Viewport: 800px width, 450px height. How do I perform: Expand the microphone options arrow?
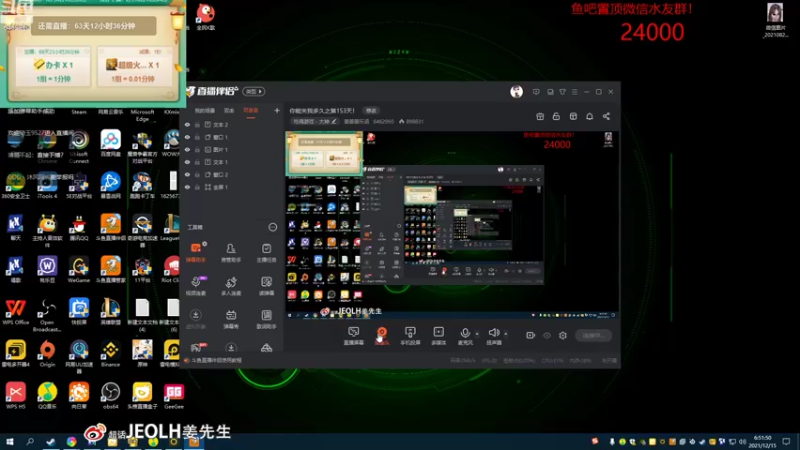tap(477, 334)
